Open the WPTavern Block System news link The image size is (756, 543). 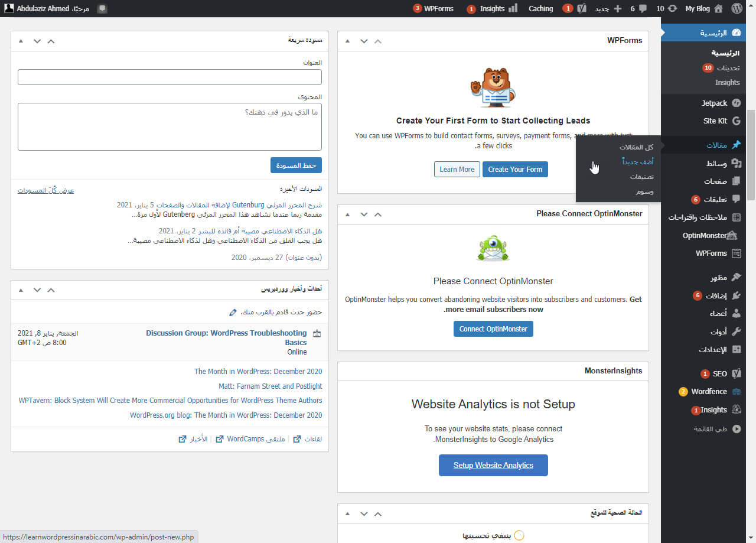[x=170, y=400]
